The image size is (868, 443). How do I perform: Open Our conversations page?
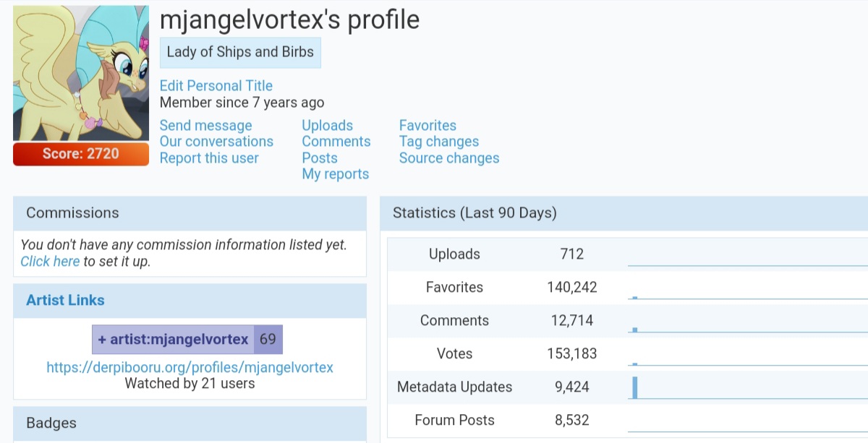216,142
